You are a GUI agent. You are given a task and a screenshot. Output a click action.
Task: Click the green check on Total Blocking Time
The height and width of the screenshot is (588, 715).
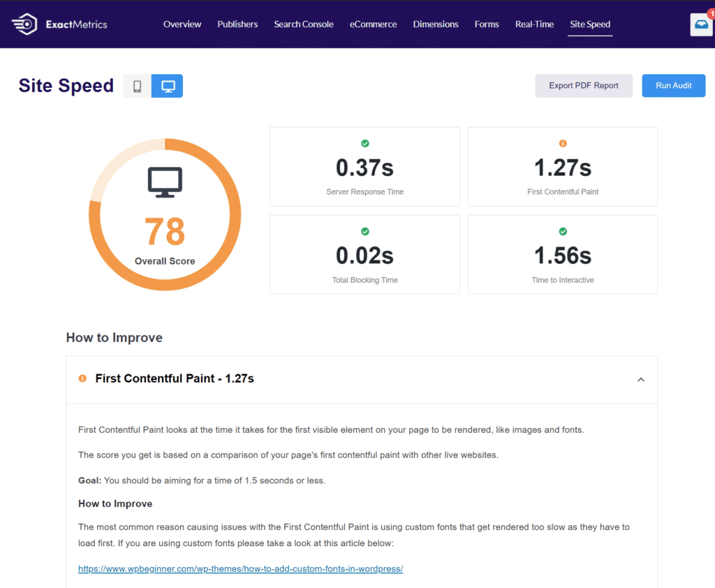pyautogui.click(x=364, y=231)
